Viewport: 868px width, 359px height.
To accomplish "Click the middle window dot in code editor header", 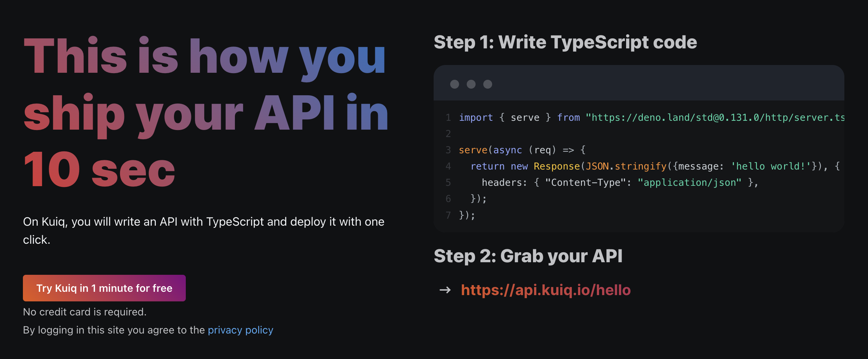I will pyautogui.click(x=471, y=84).
